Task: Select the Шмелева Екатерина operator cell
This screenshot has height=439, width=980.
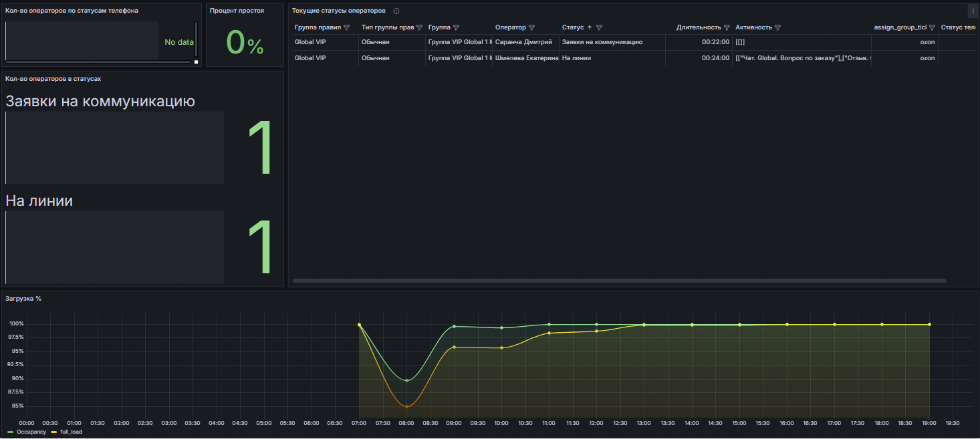Action: click(526, 58)
